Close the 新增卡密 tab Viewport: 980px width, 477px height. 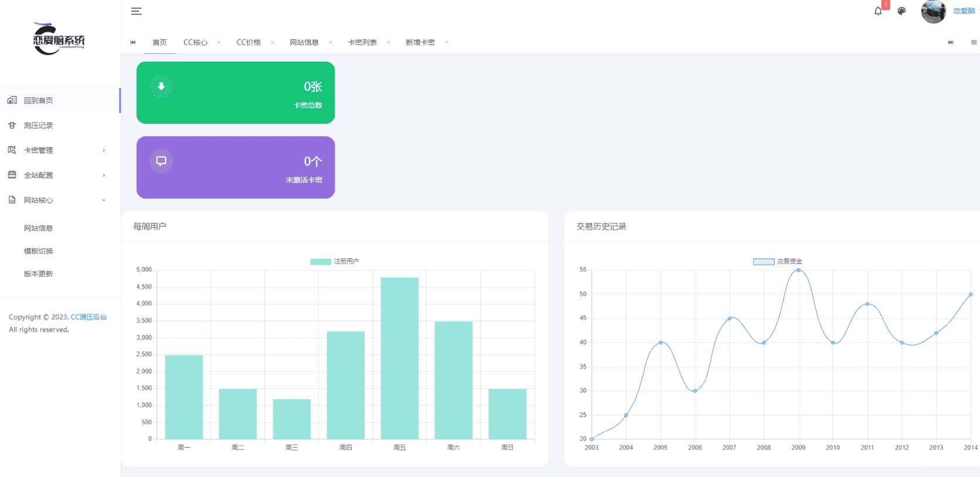pos(447,42)
